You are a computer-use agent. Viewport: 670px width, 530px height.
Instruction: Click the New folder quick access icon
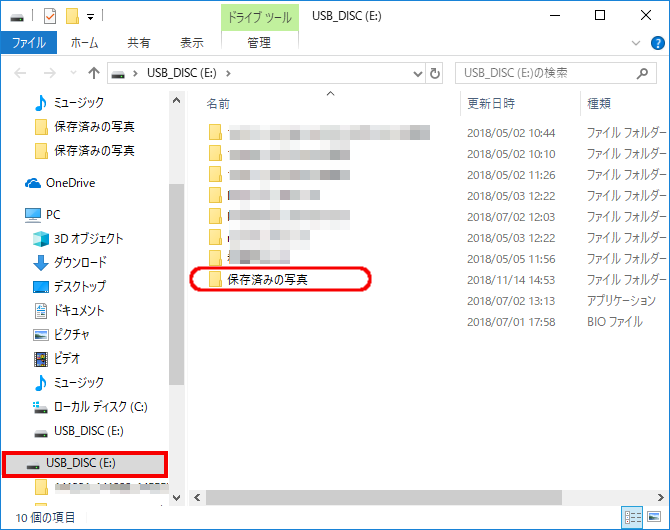[72, 17]
